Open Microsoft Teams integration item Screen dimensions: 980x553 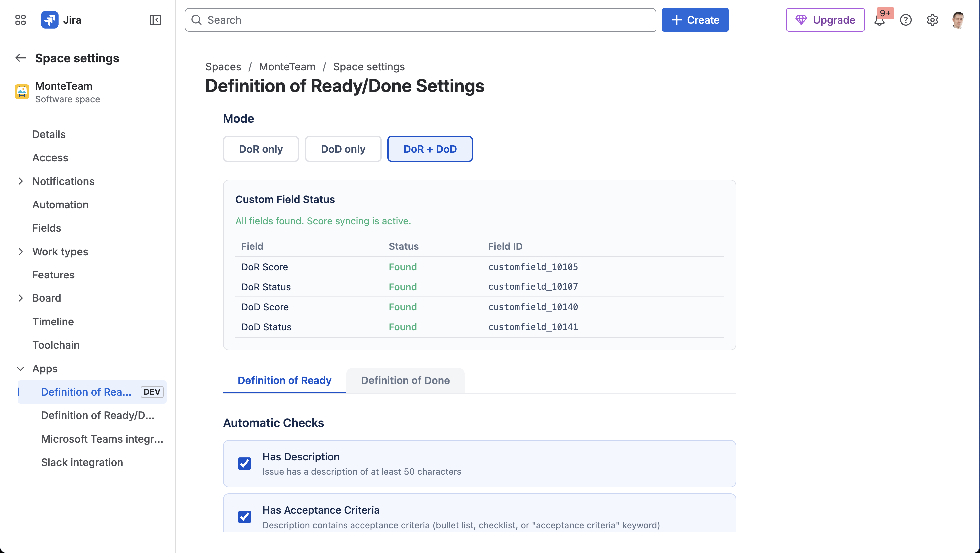click(x=102, y=439)
